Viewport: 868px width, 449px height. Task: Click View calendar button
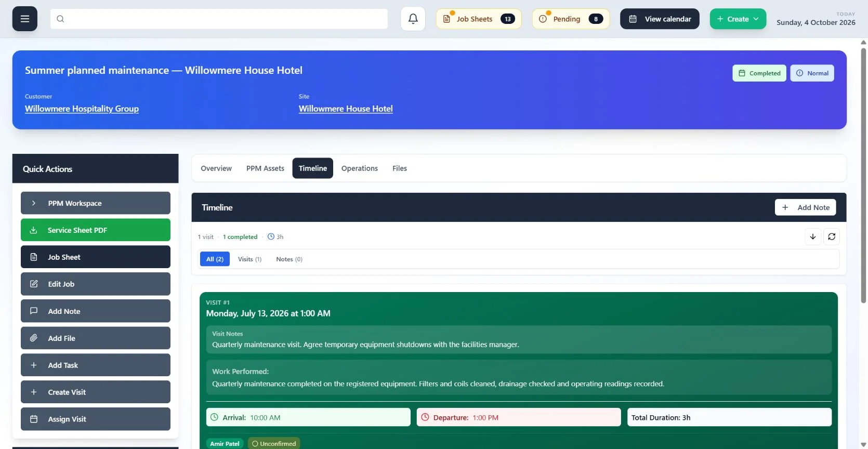(660, 19)
